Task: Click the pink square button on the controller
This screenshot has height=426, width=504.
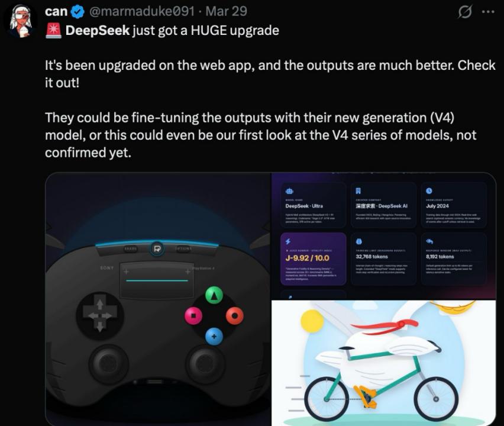Action: pos(193,315)
